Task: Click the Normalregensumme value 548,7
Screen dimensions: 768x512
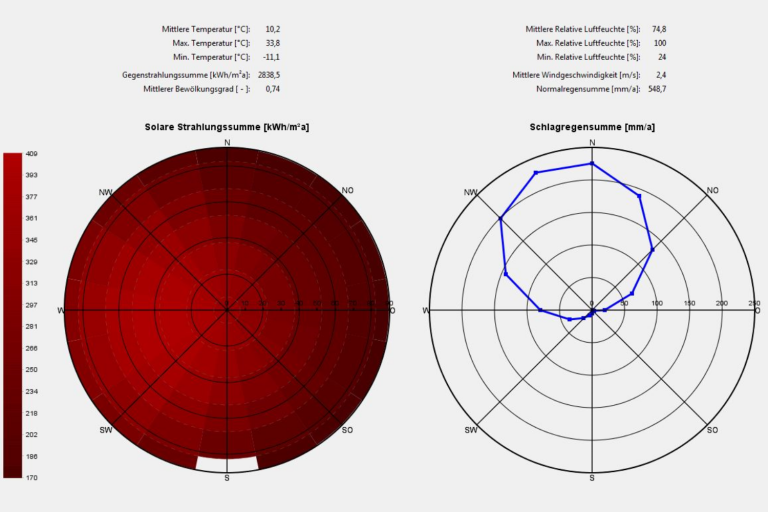Action: [x=657, y=89]
